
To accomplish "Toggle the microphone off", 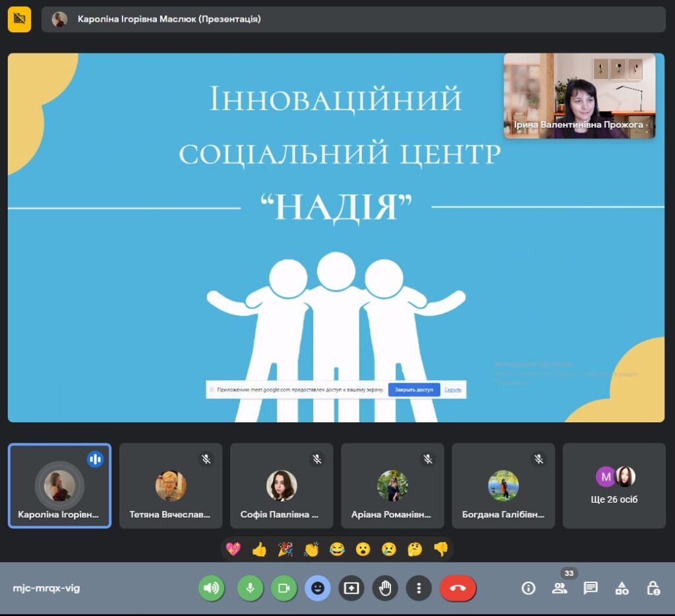I will [x=250, y=588].
